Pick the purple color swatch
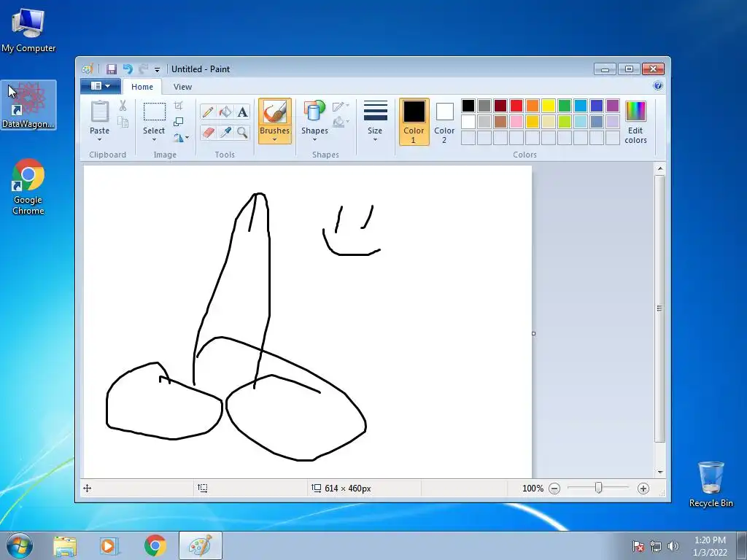 click(613, 105)
